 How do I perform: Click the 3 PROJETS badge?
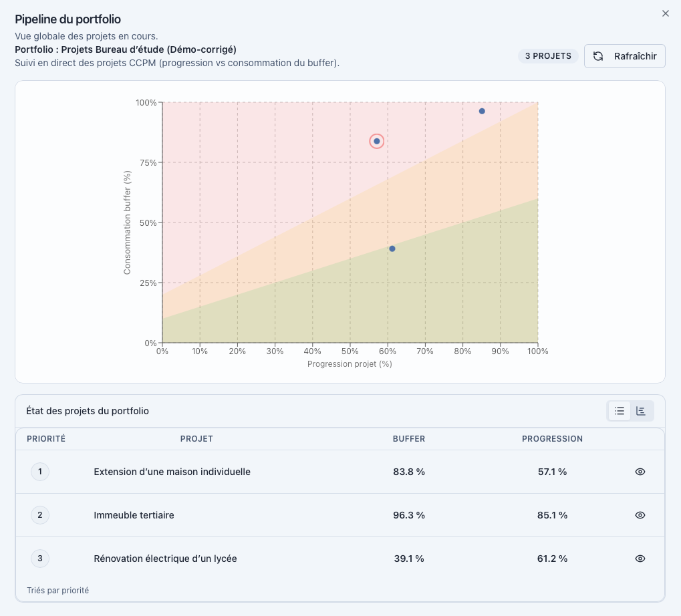547,56
